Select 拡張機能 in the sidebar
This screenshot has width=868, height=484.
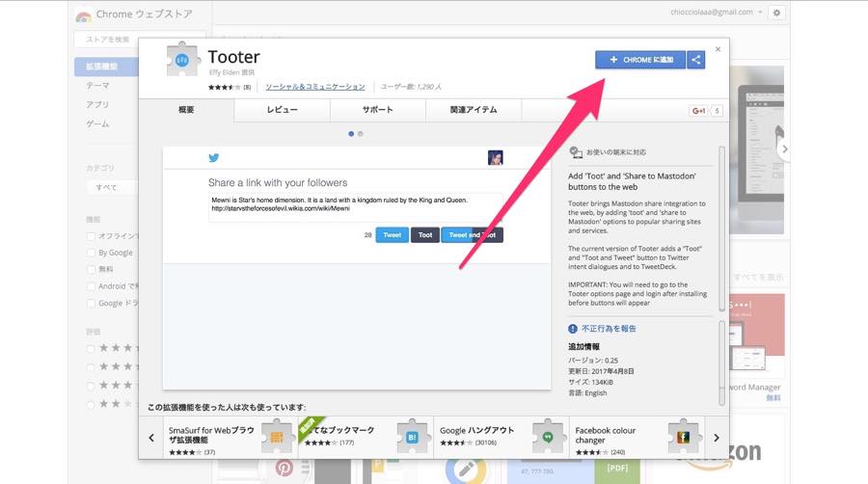pos(106,67)
